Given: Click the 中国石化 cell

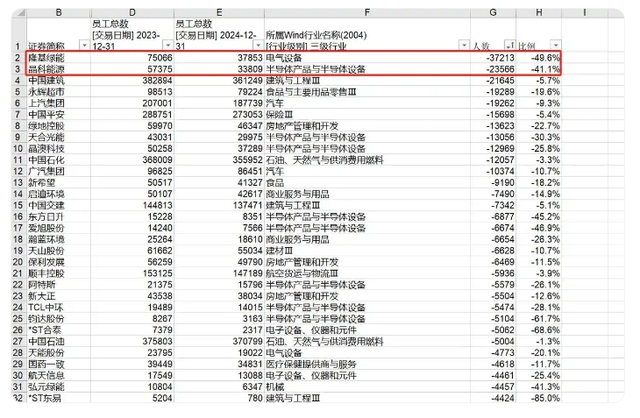Looking at the screenshot, I should tap(59, 160).
